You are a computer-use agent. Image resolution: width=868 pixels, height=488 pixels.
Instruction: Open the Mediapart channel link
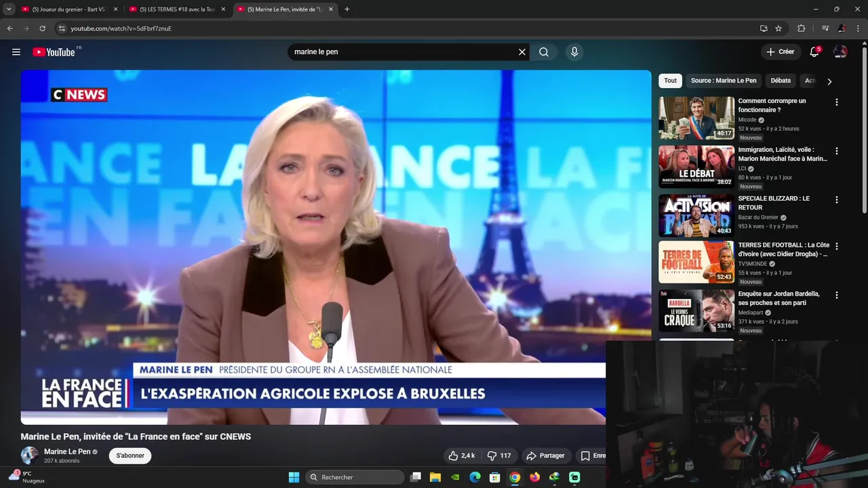[x=751, y=313]
